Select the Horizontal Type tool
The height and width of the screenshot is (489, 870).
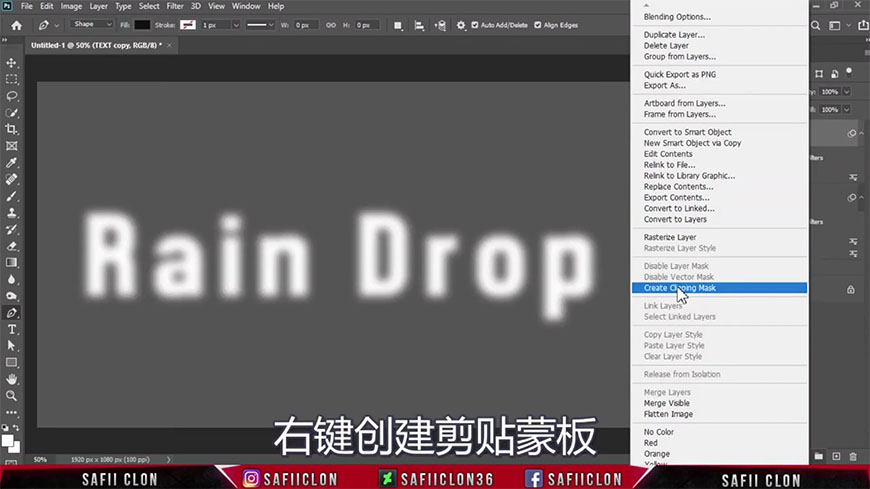(11, 329)
